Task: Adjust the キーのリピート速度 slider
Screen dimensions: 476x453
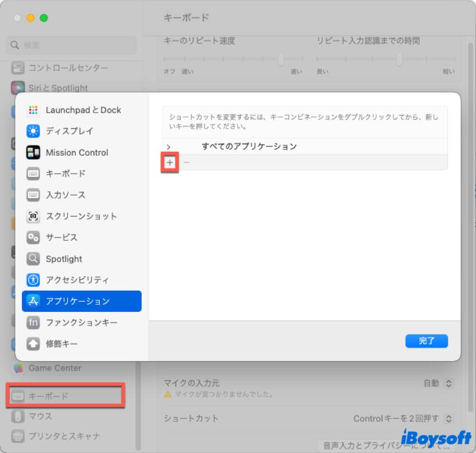Action: pyautogui.click(x=281, y=59)
